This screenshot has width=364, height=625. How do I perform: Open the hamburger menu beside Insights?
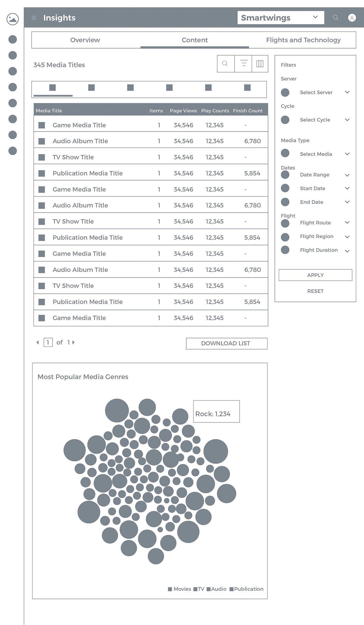pyautogui.click(x=34, y=18)
